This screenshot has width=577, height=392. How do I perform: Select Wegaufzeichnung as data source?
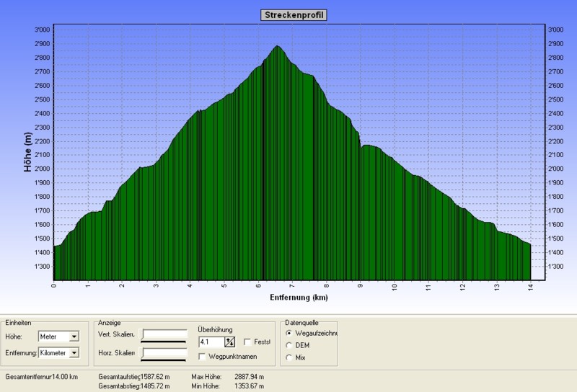pyautogui.click(x=290, y=334)
